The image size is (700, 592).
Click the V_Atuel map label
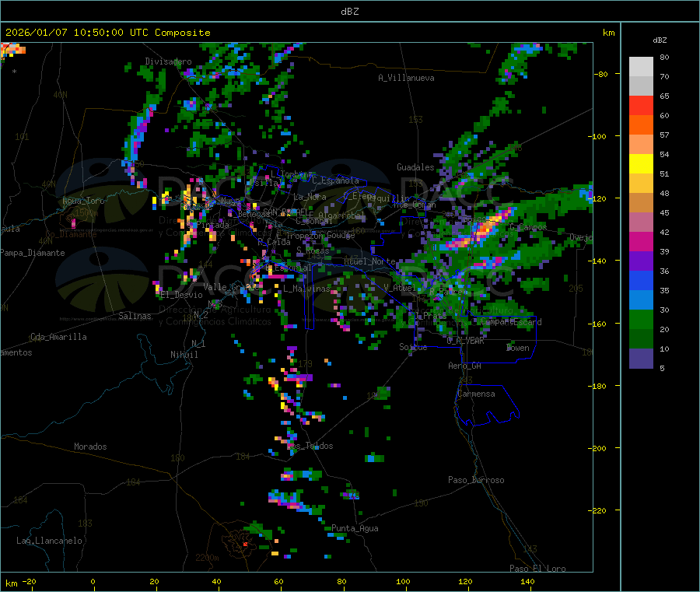(x=400, y=288)
